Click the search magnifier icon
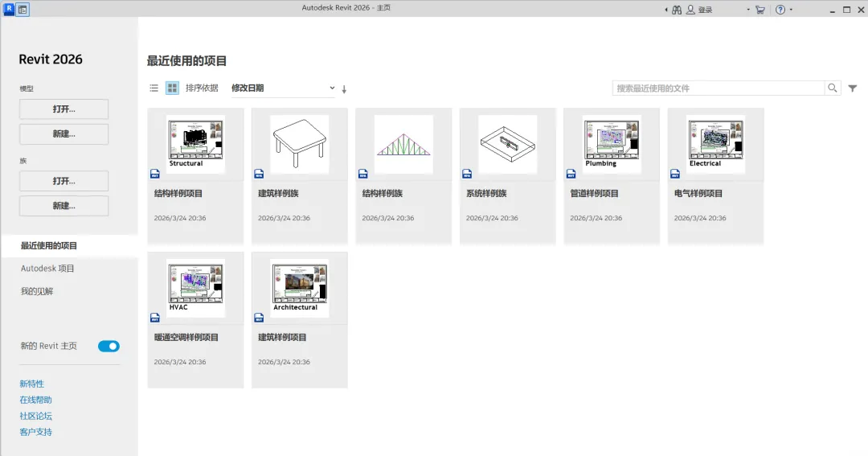Viewport: 868px width, 456px height. 832,88
